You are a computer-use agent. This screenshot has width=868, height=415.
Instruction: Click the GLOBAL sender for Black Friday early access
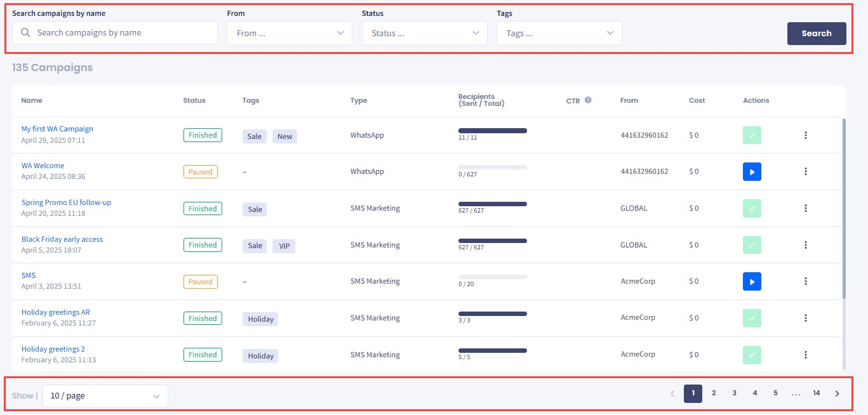[634, 245]
